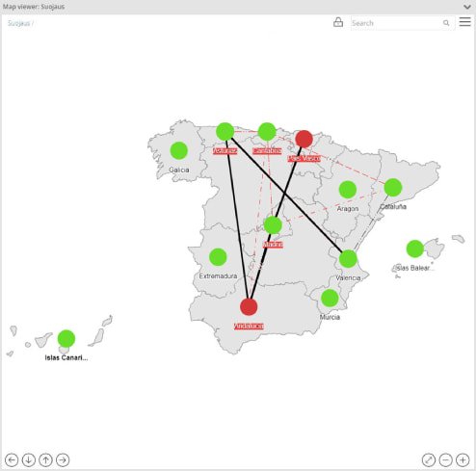Click the search magnifier icon
The image size is (476, 471).
coord(446,23)
